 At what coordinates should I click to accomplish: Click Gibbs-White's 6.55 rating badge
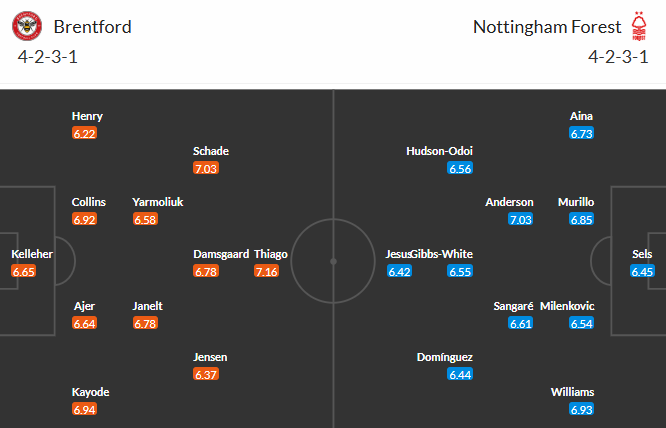point(460,271)
